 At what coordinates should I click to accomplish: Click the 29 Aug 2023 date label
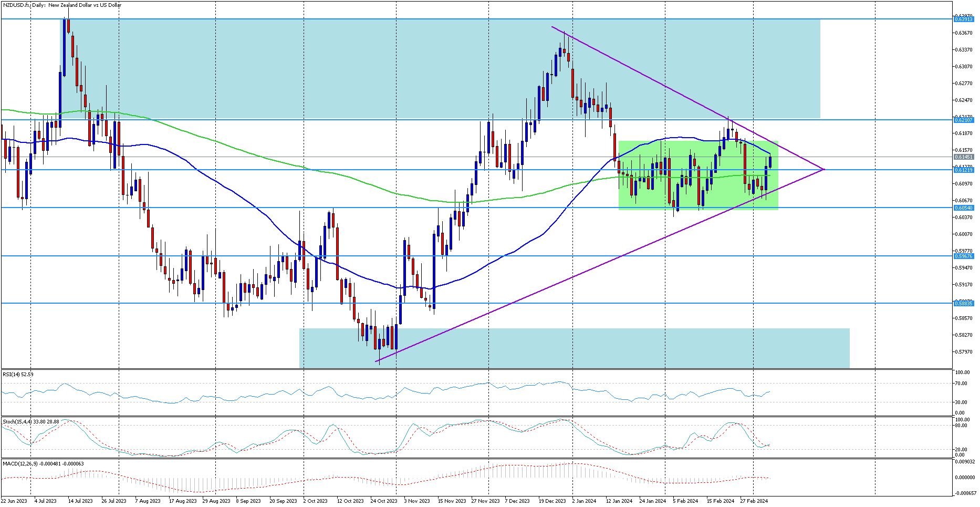pyautogui.click(x=216, y=501)
